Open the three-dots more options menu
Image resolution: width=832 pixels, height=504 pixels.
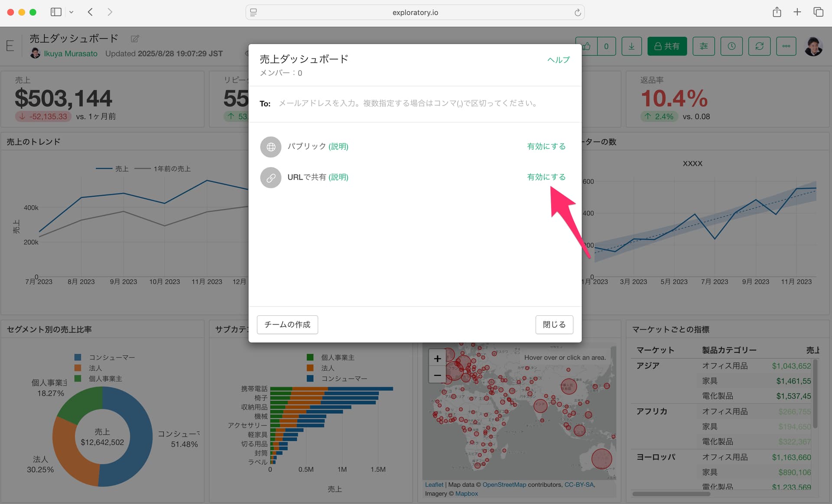click(786, 46)
